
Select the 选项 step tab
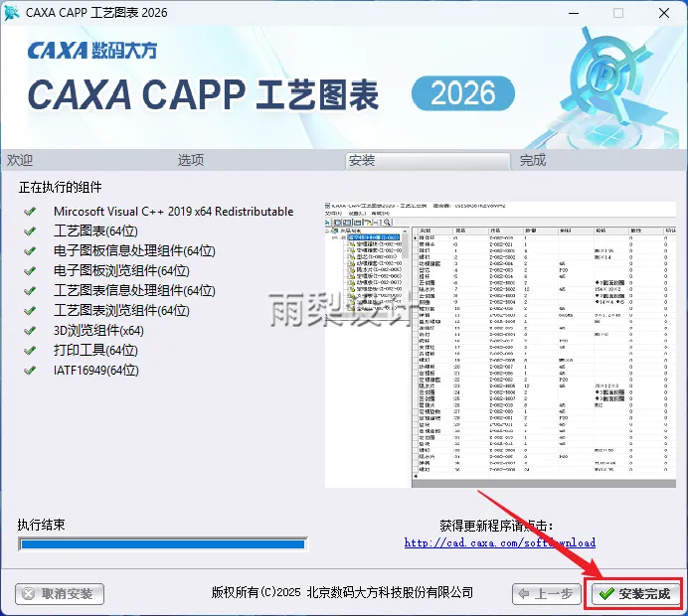coord(191,160)
